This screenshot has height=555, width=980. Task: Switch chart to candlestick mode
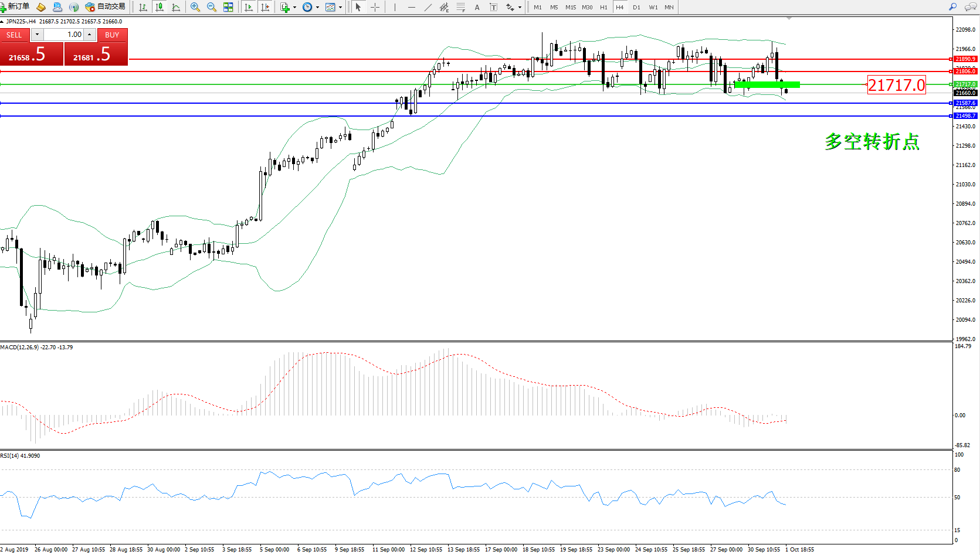click(x=160, y=7)
